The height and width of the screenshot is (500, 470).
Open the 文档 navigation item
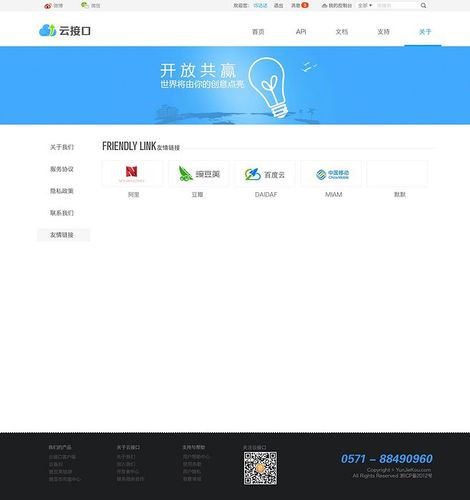(342, 32)
